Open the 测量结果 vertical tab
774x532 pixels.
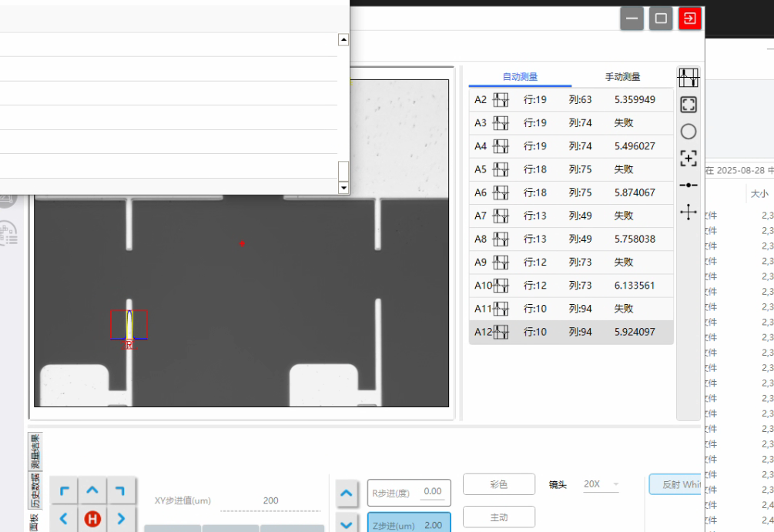pyautogui.click(x=35, y=451)
